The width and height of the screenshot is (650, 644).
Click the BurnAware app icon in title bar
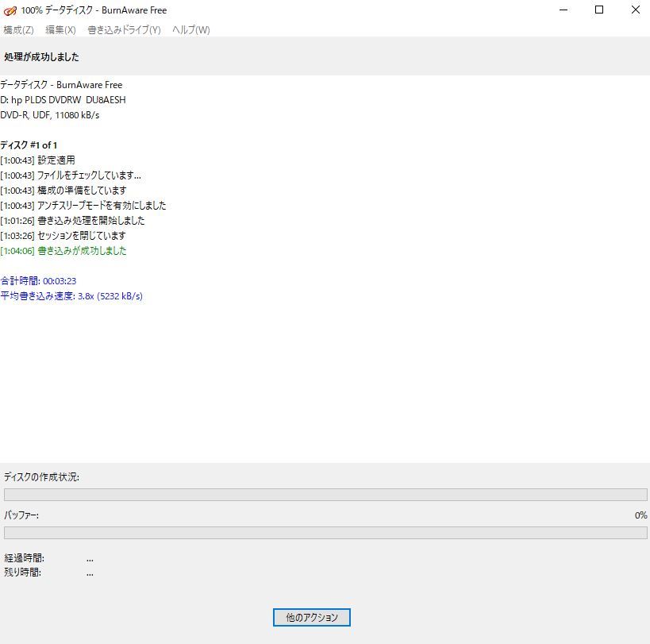click(x=10, y=10)
